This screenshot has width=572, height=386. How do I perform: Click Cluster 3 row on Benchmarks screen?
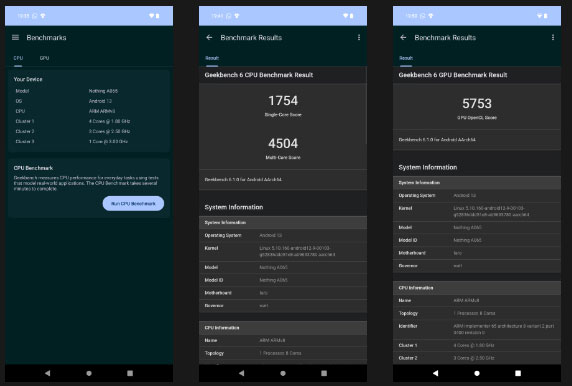point(89,142)
